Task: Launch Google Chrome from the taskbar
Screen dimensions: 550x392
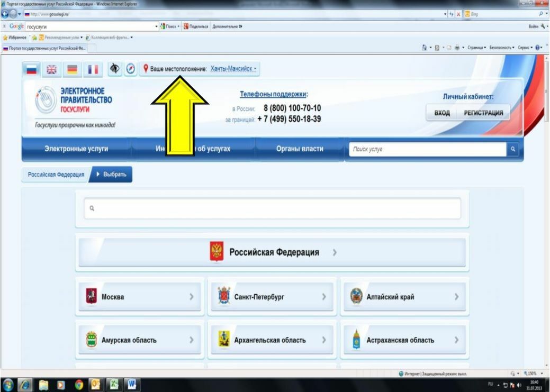Action: tap(79, 385)
